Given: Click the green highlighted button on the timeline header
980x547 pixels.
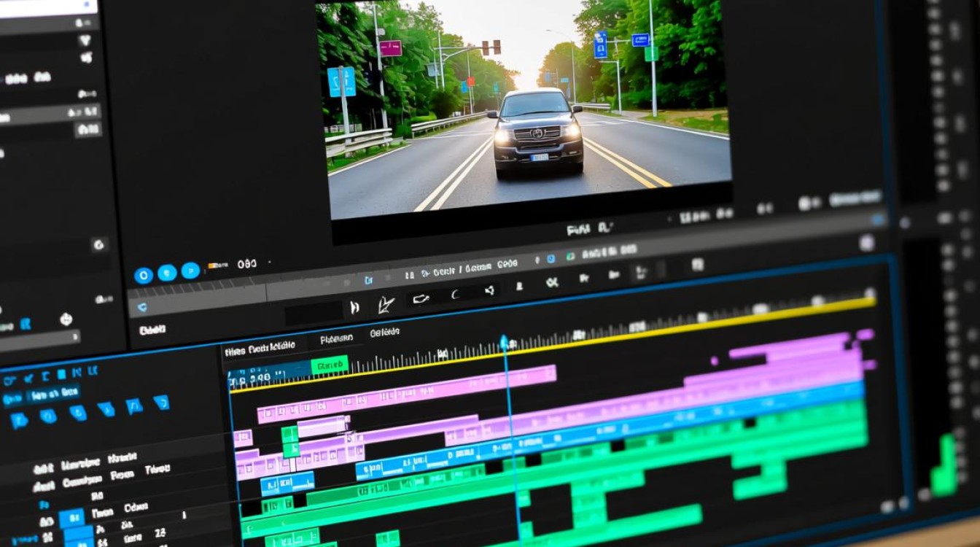Looking at the screenshot, I should tap(330, 364).
